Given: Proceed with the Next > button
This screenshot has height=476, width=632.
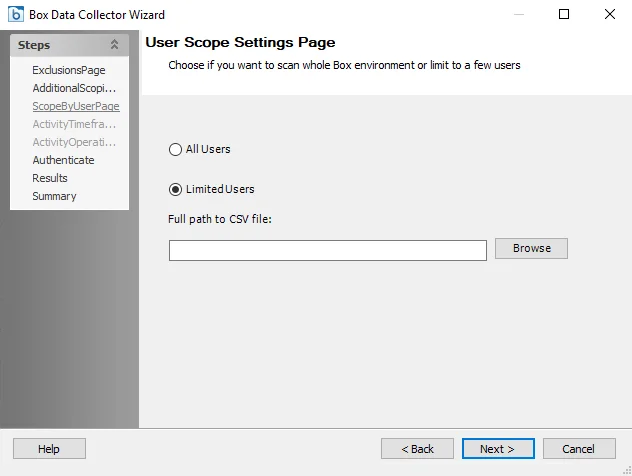Looking at the screenshot, I should (x=498, y=449).
